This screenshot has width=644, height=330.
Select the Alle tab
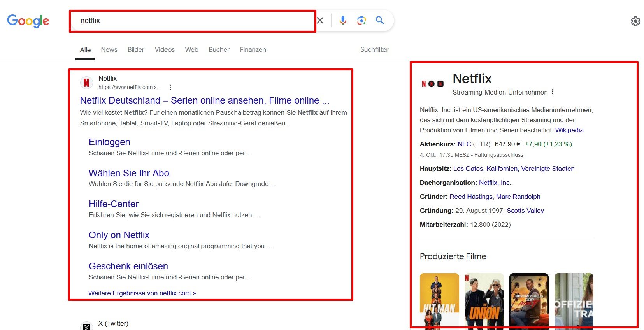[85, 50]
